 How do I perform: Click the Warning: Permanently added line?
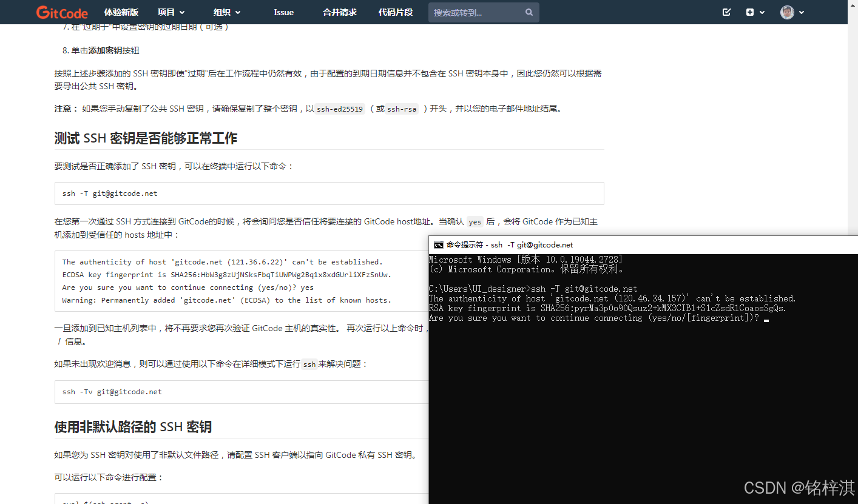(227, 300)
